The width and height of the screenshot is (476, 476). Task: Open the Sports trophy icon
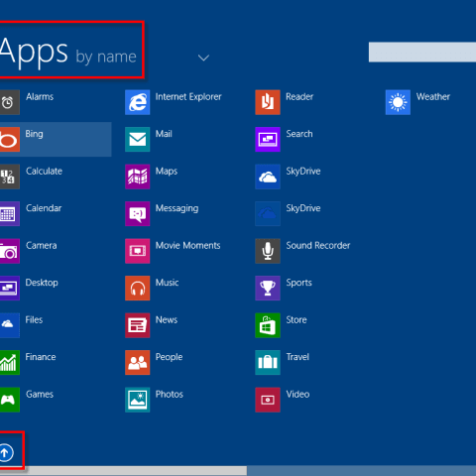tap(268, 288)
